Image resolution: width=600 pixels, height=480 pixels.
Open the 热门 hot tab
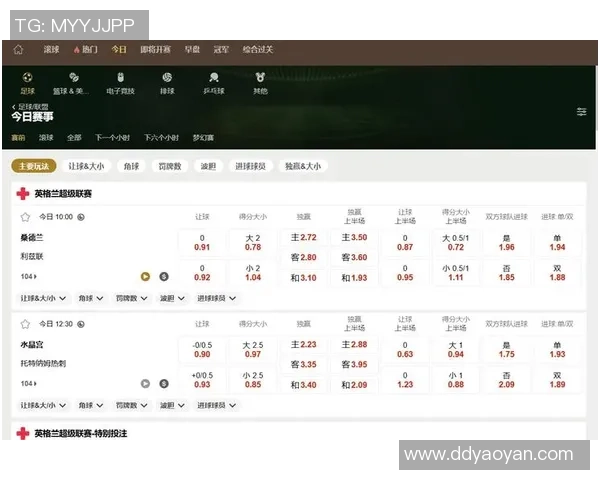pos(86,49)
